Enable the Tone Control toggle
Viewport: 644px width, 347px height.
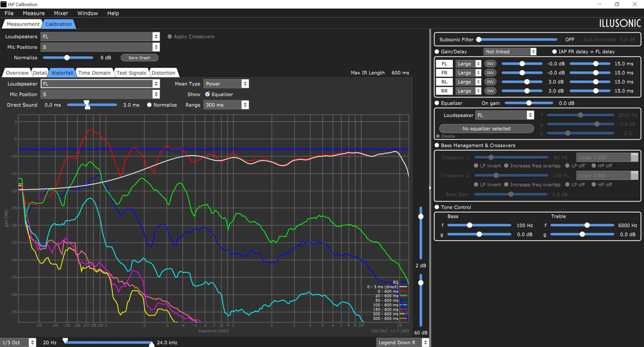(x=437, y=207)
